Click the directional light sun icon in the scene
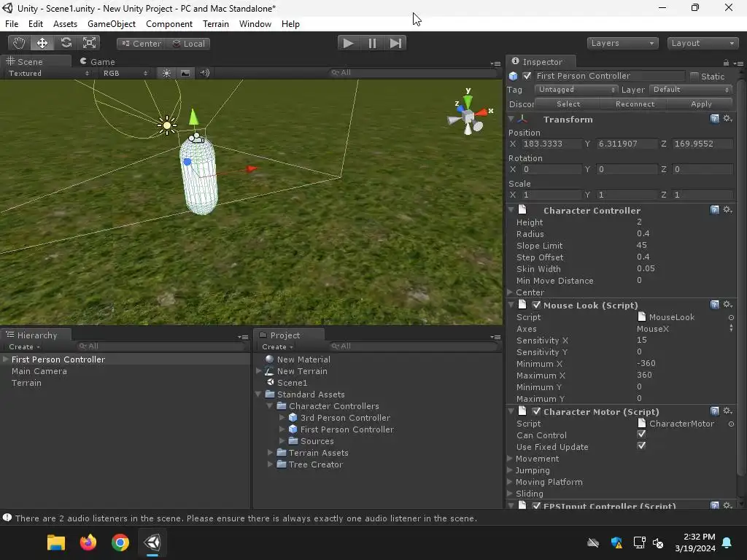The image size is (747, 560). (x=167, y=125)
